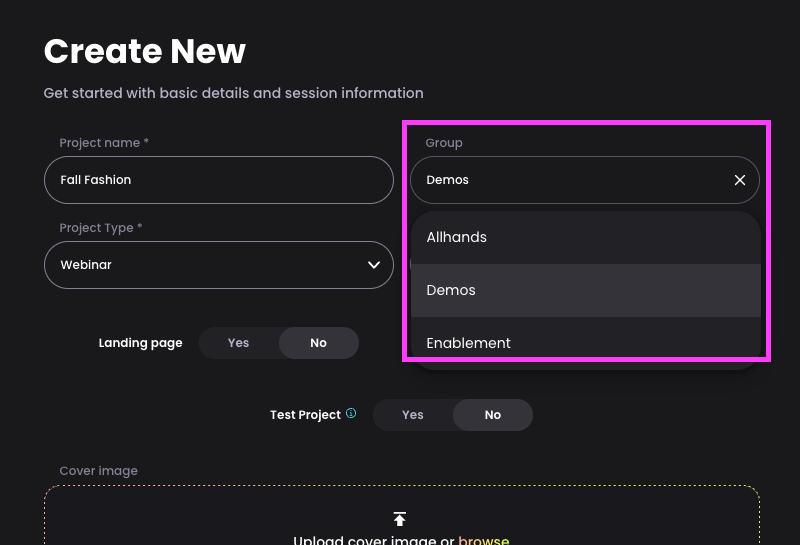
Task: Open the Webinar project type dropdown
Action: coord(219,265)
